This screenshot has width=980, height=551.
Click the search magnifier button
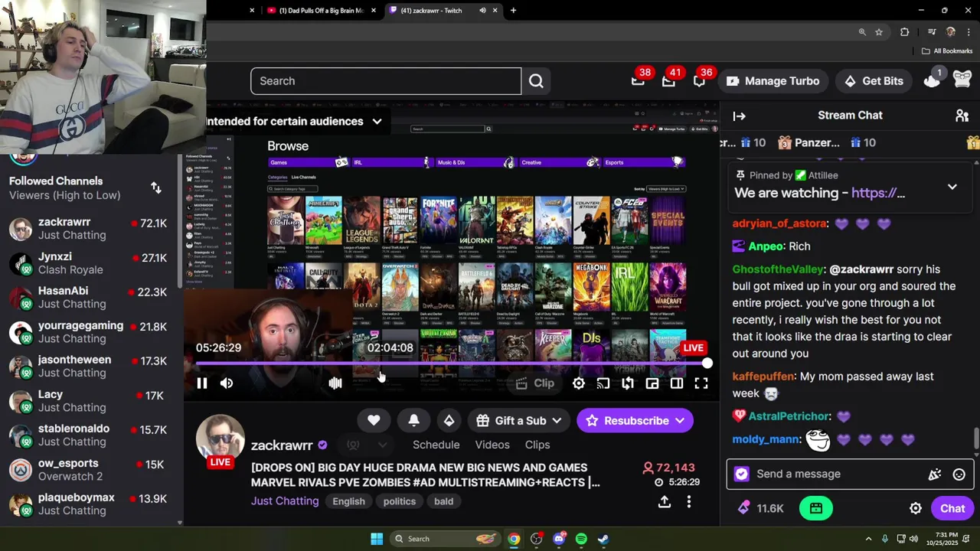[536, 81]
